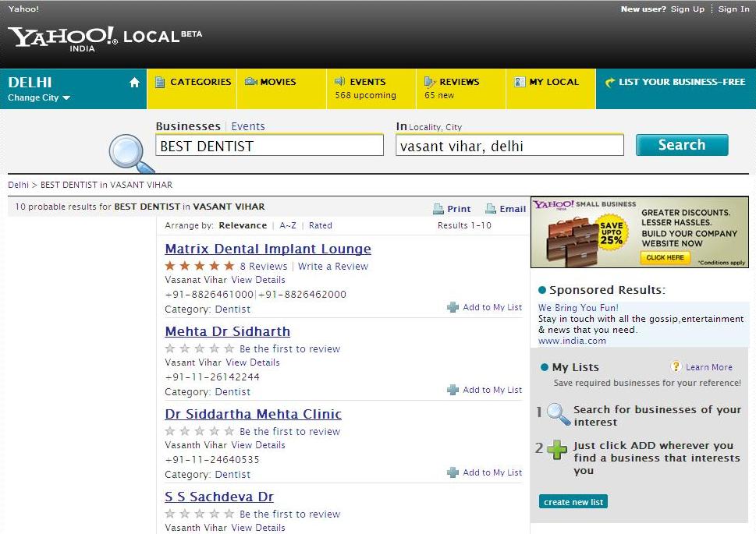756x534 pixels.
Task: Click the Movies camera icon
Action: [x=250, y=81]
